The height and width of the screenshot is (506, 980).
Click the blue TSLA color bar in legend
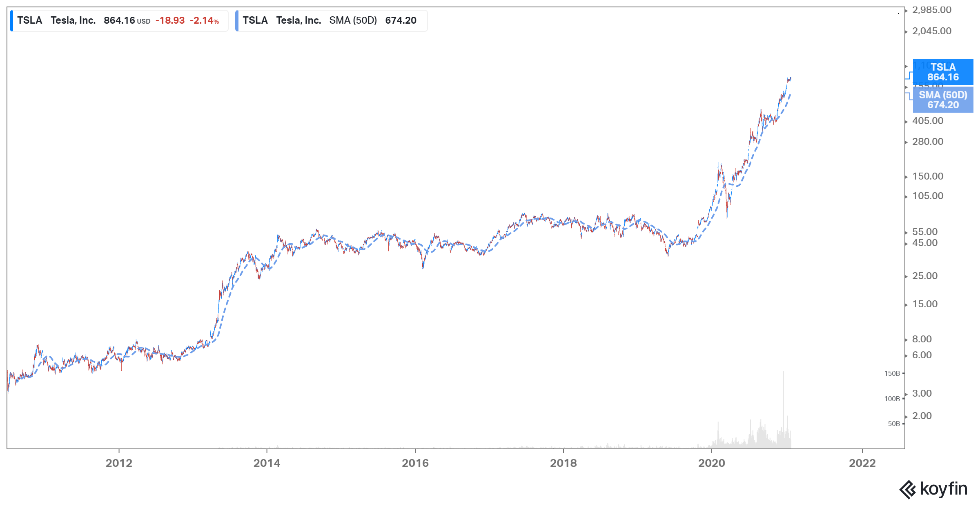click(x=11, y=21)
